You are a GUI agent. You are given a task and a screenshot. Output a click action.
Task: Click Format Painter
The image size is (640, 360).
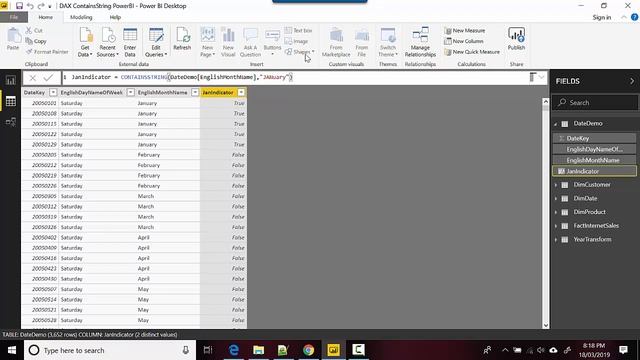(47, 52)
